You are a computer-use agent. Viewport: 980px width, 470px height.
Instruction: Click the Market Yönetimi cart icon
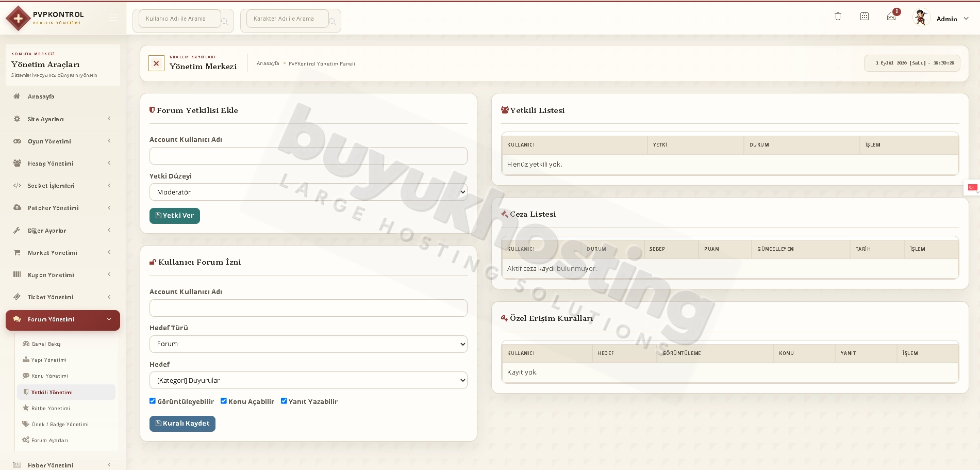(x=17, y=252)
